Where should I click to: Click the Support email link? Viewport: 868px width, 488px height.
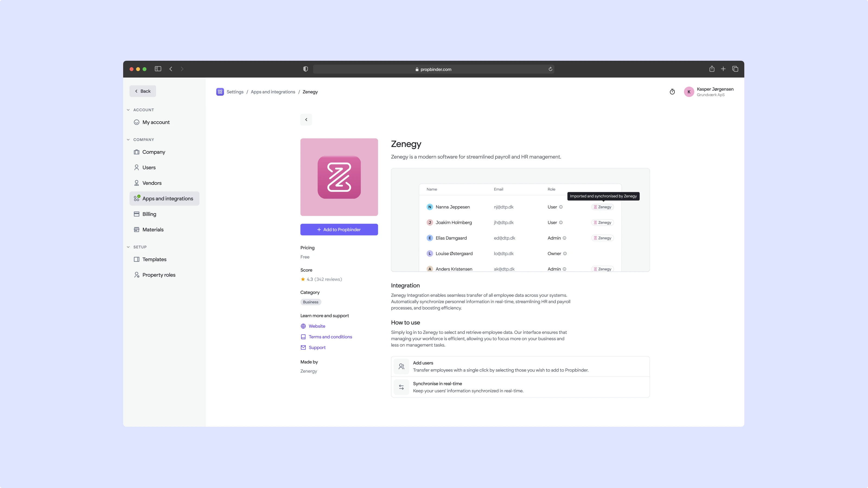pos(317,347)
